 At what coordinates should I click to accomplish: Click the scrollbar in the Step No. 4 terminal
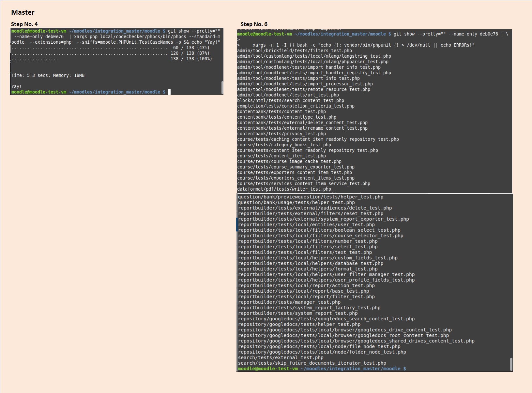click(222, 87)
